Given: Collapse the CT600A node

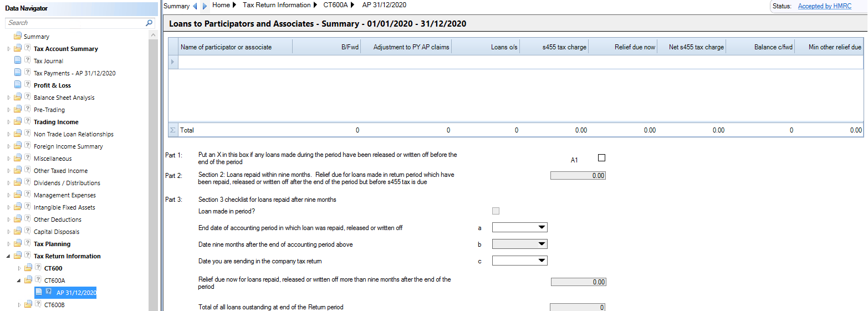Looking at the screenshot, I should tap(19, 281).
